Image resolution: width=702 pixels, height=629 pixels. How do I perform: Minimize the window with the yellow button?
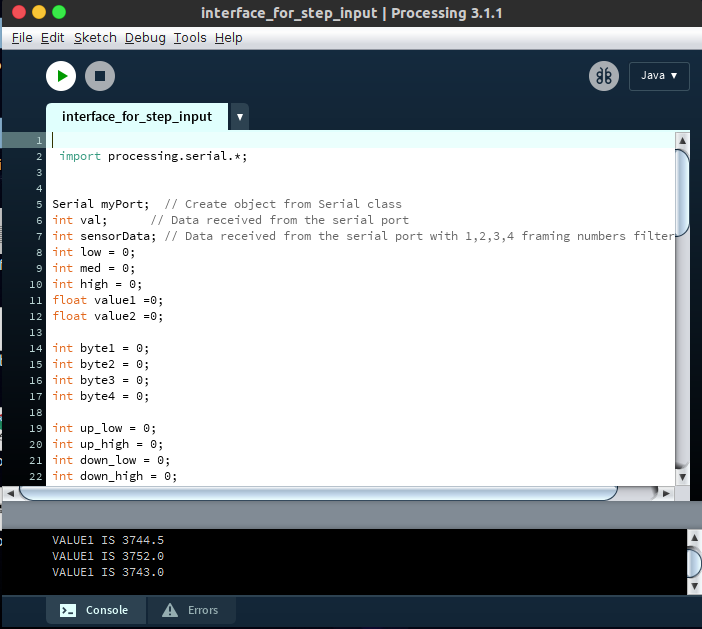pos(39,13)
